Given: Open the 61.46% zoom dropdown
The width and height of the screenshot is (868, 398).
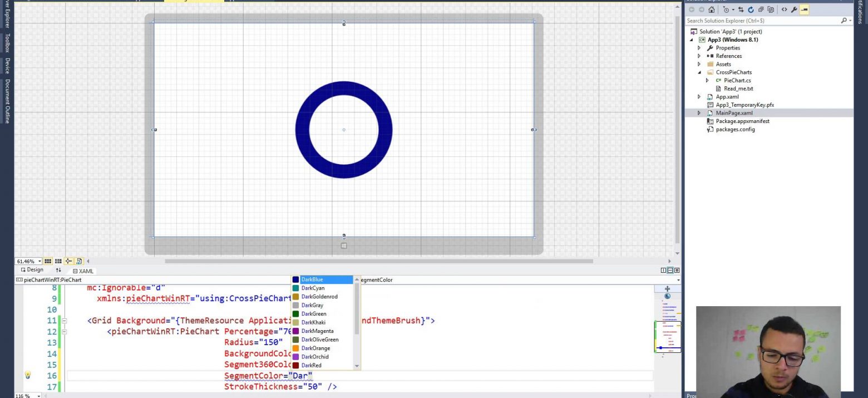Looking at the screenshot, I should pos(40,261).
